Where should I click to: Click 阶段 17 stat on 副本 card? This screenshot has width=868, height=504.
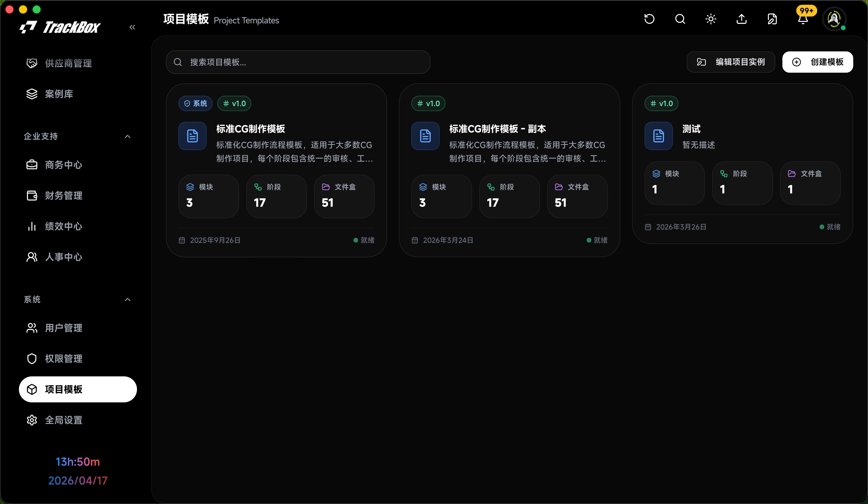[509, 196]
